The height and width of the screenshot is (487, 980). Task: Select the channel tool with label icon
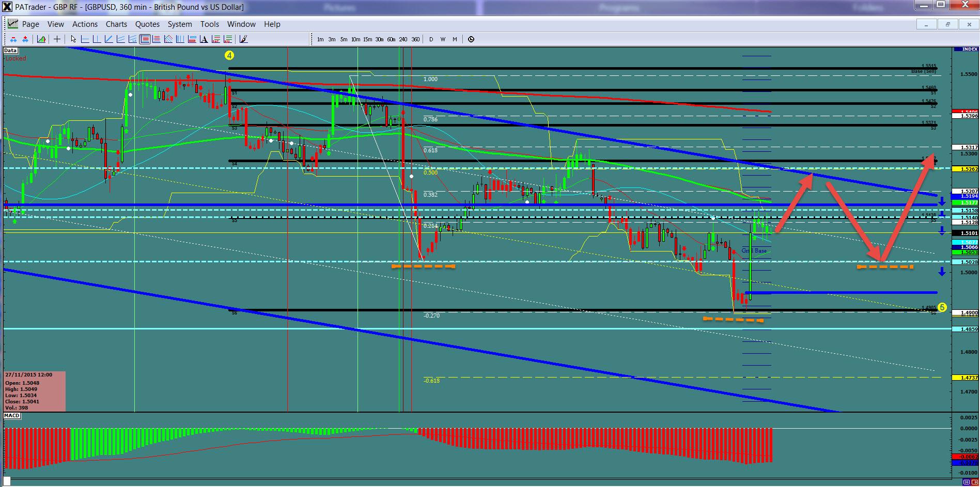133,39
